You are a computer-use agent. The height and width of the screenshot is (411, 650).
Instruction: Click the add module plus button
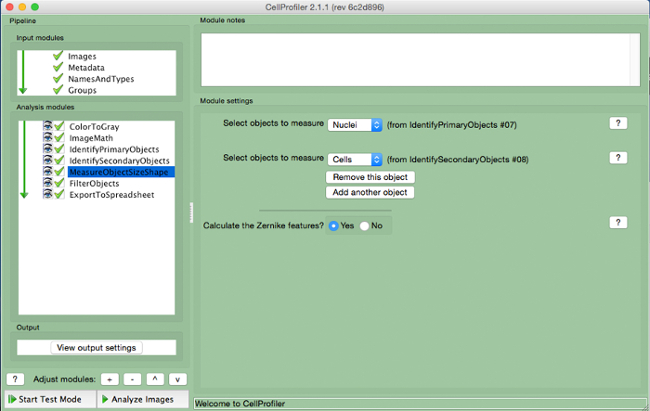[109, 379]
